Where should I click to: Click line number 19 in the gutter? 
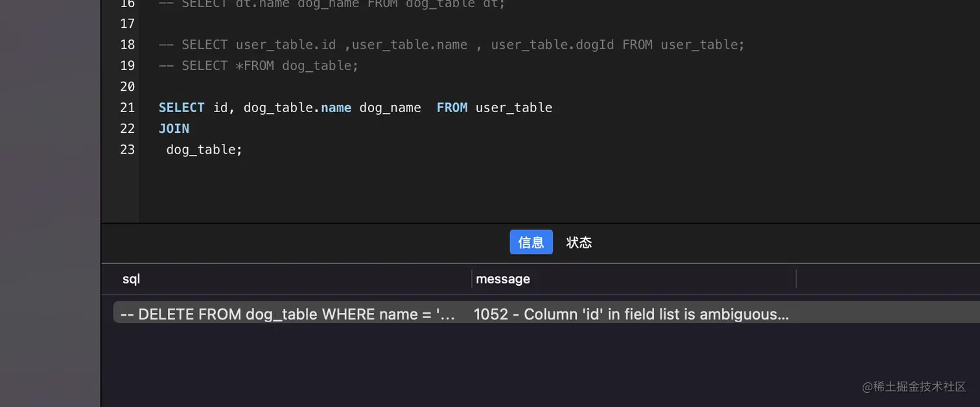(127, 65)
